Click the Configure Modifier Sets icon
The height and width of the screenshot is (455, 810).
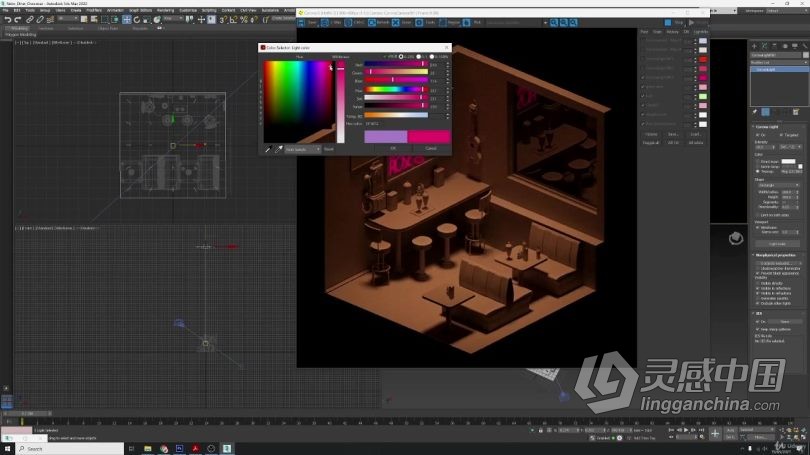click(796, 112)
